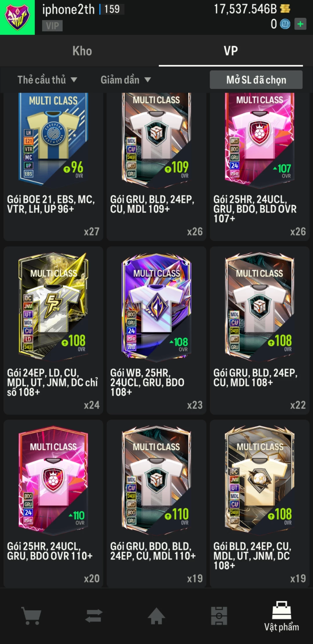Tap the VIP badge under username
The image size is (313, 644).
click(52, 26)
